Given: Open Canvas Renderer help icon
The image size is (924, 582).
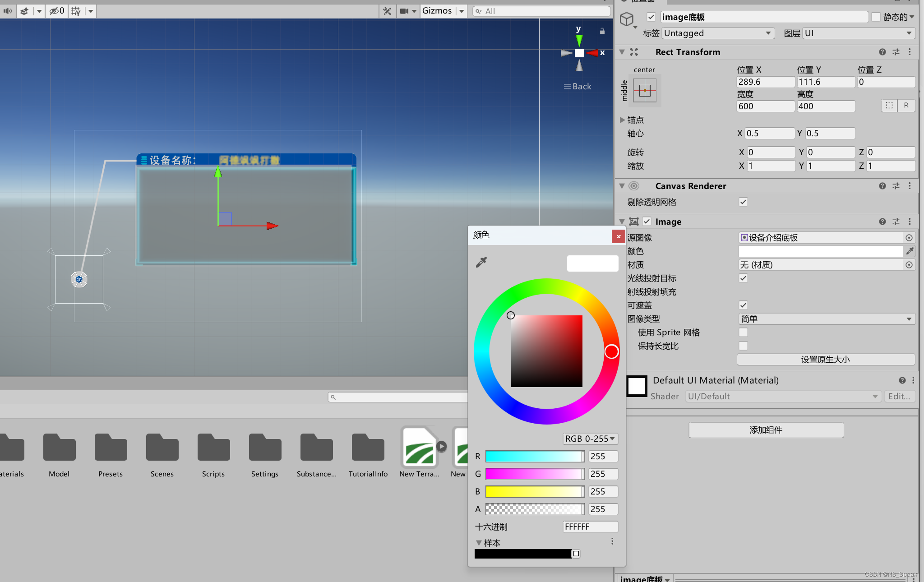Looking at the screenshot, I should 882,186.
